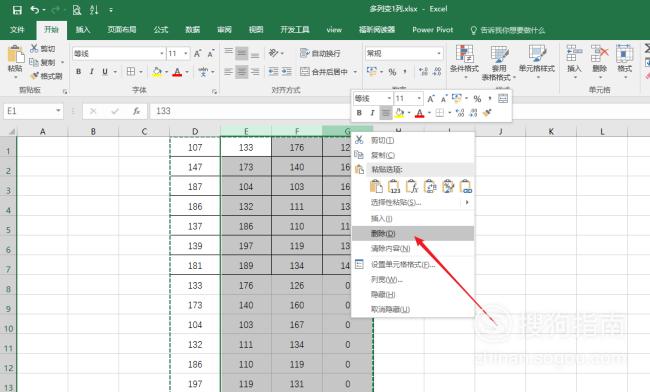The width and height of the screenshot is (650, 392).
Task: Toggle center align in the mini toolbar
Action: pyautogui.click(x=386, y=113)
